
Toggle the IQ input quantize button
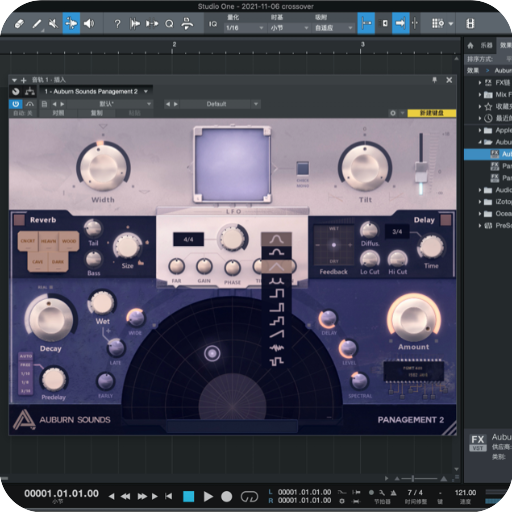[213, 24]
